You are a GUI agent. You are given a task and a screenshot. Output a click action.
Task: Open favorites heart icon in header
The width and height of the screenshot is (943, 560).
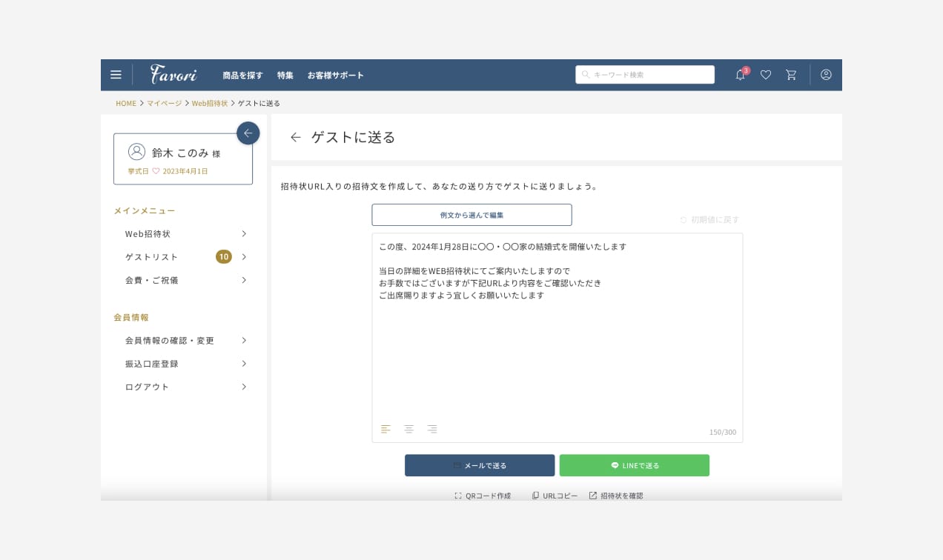click(x=766, y=75)
